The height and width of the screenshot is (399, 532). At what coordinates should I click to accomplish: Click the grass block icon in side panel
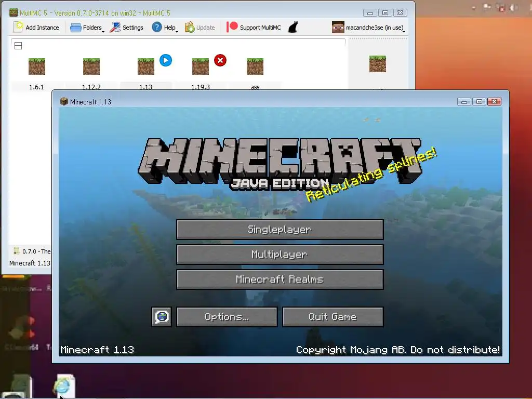[x=378, y=64]
